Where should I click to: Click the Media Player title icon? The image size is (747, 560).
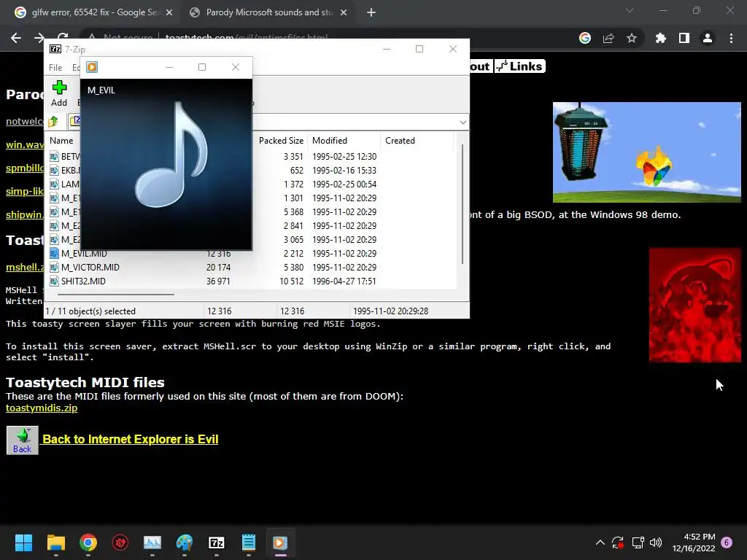(x=92, y=67)
